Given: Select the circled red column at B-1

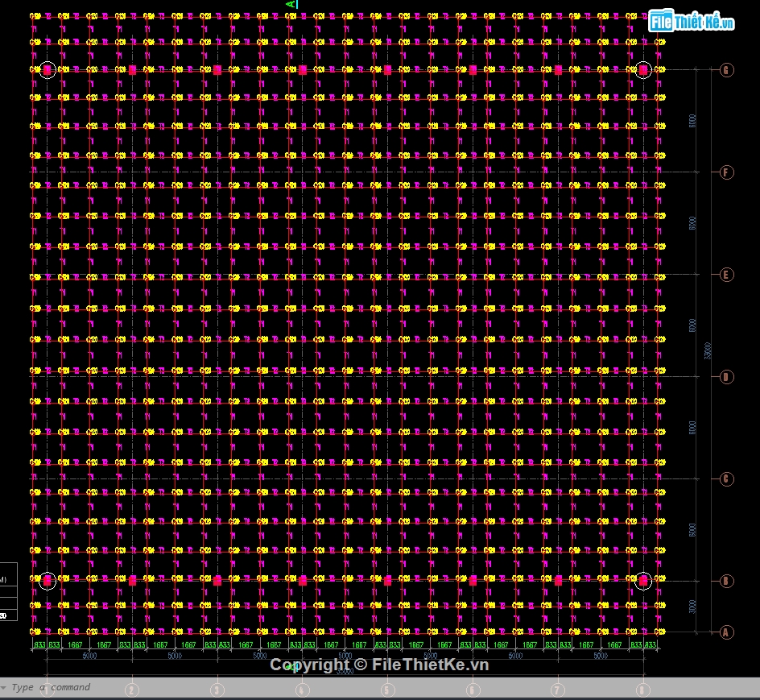Looking at the screenshot, I should click(x=47, y=580).
